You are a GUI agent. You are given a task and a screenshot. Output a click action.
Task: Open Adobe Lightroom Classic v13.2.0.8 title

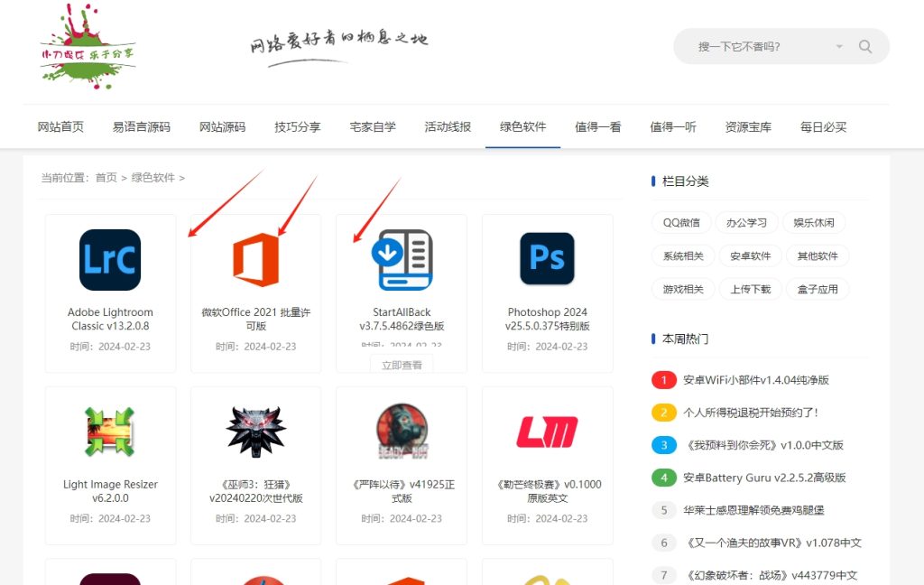(x=110, y=319)
